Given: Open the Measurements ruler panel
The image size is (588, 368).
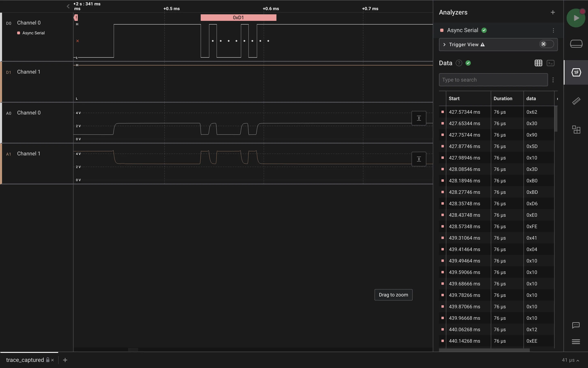Looking at the screenshot, I should pos(576,101).
